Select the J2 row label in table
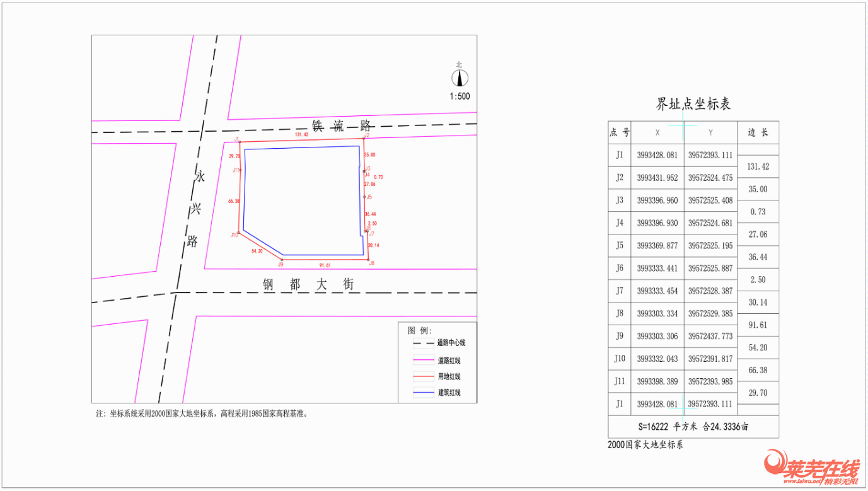This screenshot has height=491, width=868. tap(620, 178)
